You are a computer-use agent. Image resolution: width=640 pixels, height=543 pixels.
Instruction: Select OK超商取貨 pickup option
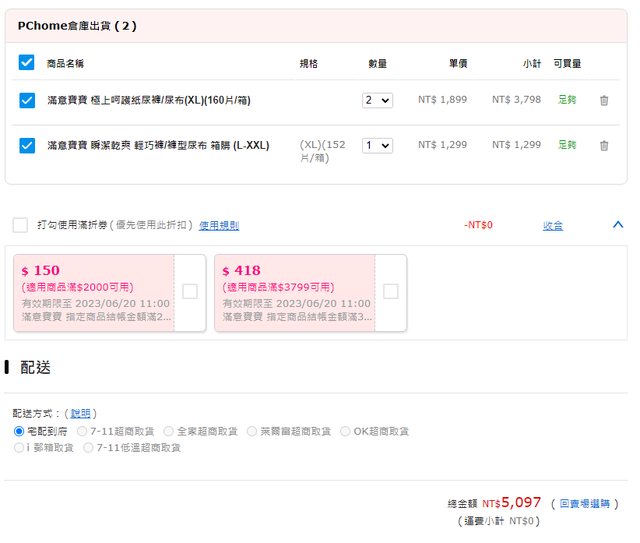[x=346, y=431]
